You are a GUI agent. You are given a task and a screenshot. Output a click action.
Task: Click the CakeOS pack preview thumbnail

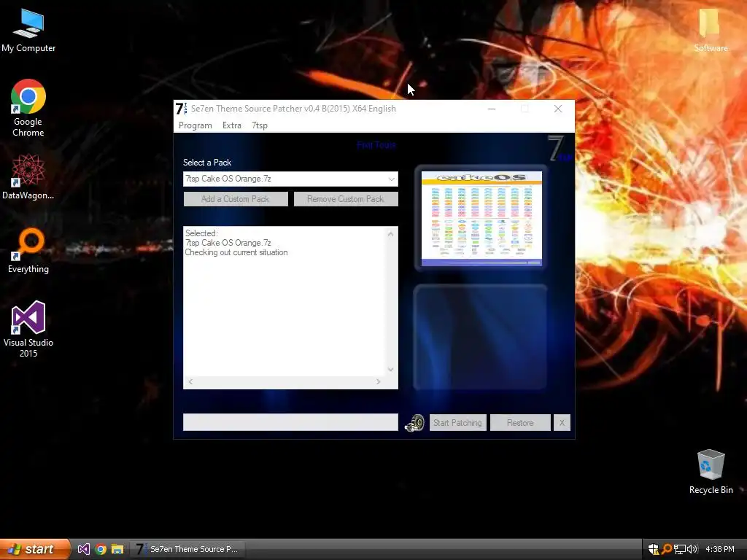click(x=481, y=218)
